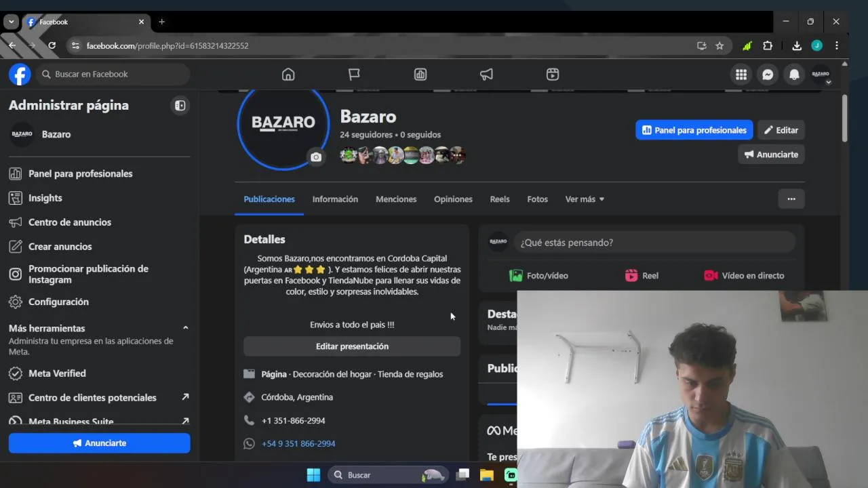Switch to the Fotos tab

pos(537,199)
